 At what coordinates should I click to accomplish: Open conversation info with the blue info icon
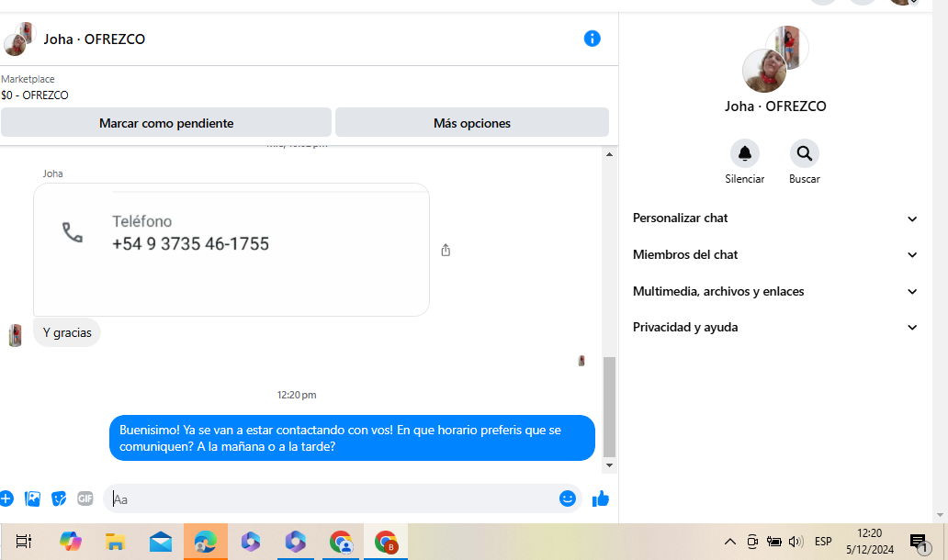tap(592, 39)
